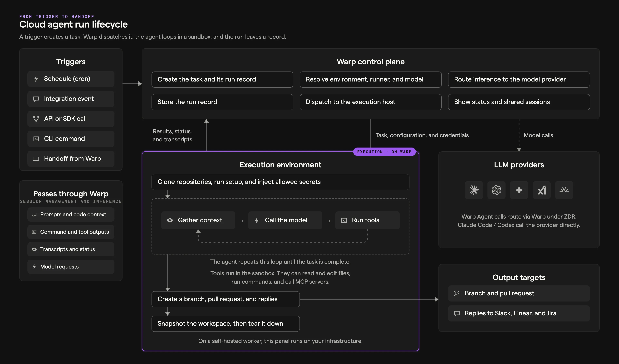619x364 pixels.
Task: Click the branch icon beside API or SDK call
Action: (x=36, y=119)
